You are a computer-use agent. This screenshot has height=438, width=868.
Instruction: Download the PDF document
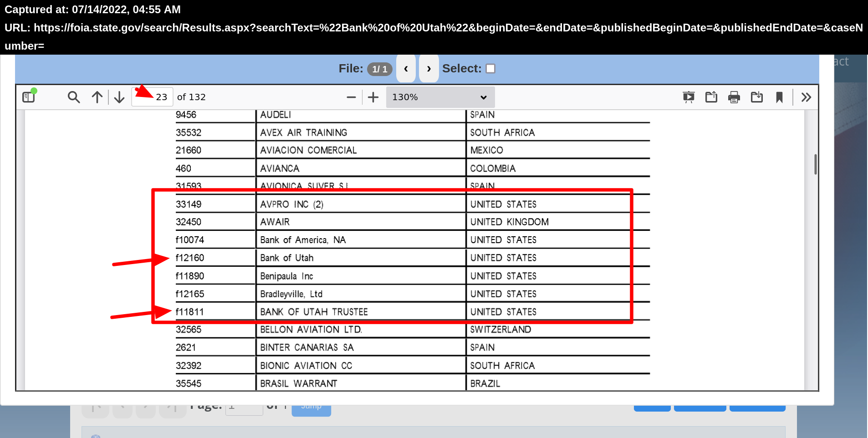tap(757, 97)
